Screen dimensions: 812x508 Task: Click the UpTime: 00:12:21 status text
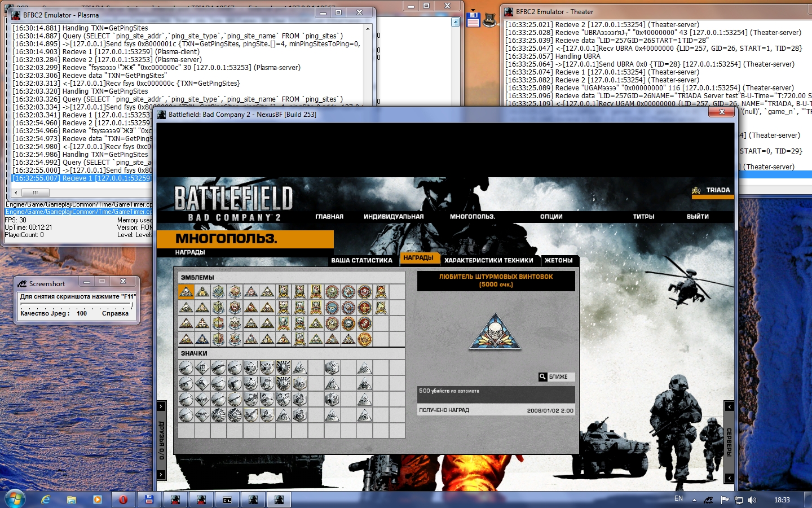28,227
